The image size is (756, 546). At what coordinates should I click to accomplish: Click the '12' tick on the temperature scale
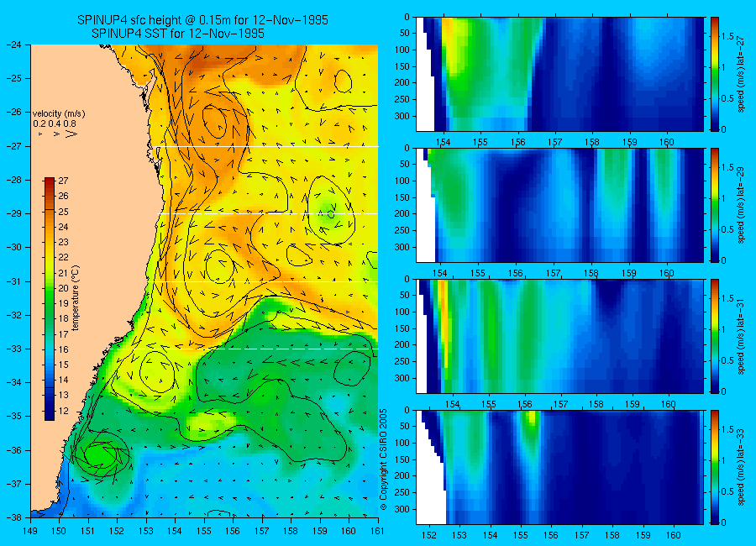(63, 411)
